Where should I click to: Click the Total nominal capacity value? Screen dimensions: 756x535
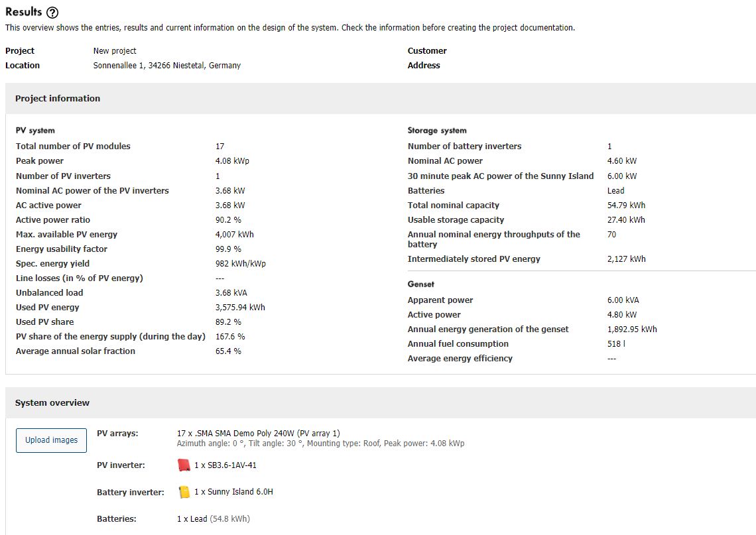click(x=626, y=206)
